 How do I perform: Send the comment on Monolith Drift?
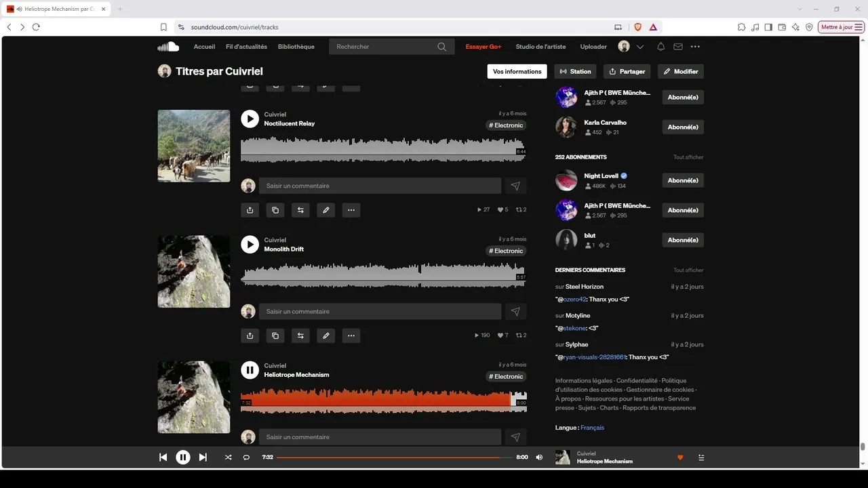515,311
